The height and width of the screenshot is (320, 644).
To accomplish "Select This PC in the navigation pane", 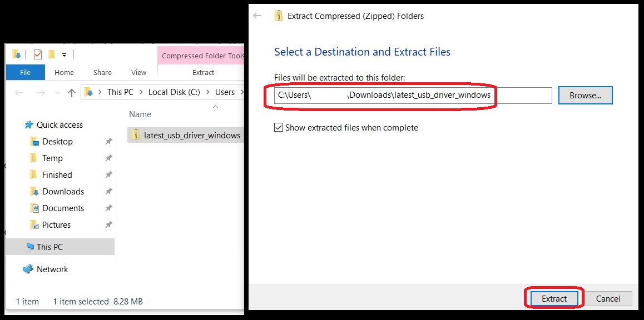I will 60,247.
